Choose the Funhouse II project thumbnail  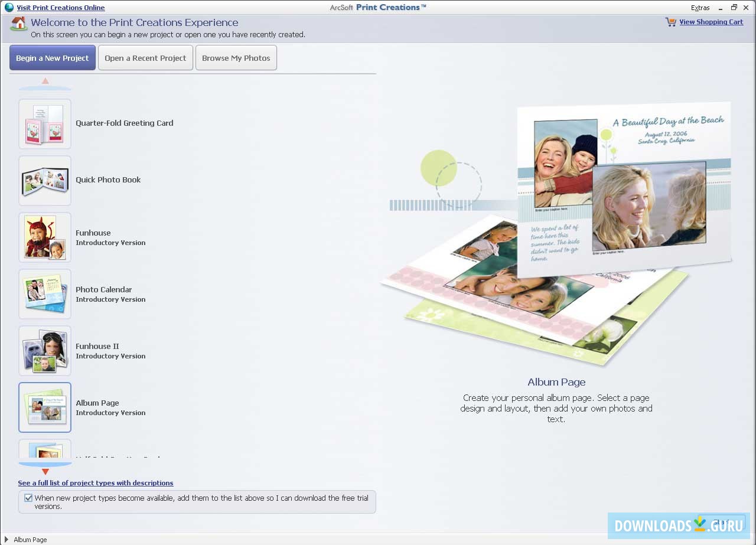45,350
